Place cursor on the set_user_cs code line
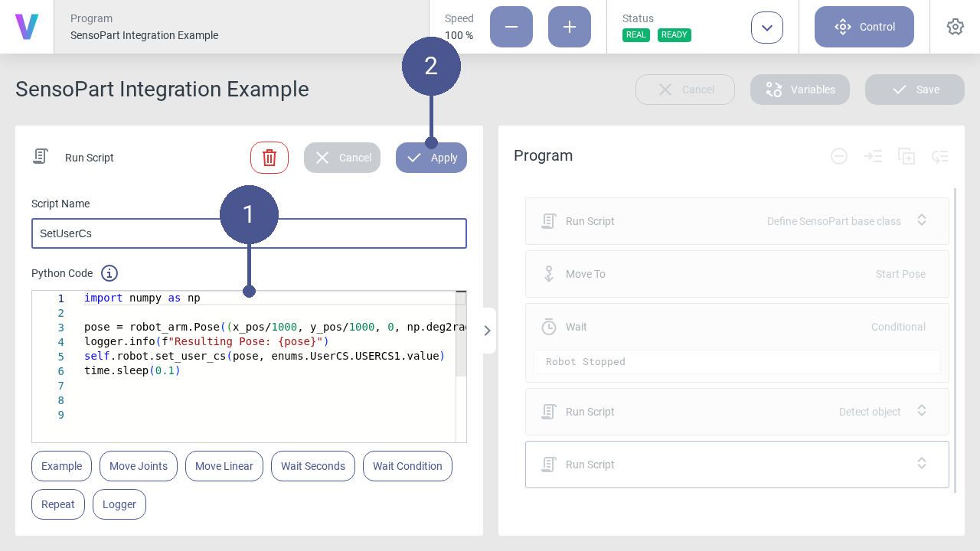The image size is (980, 551). 264,356
